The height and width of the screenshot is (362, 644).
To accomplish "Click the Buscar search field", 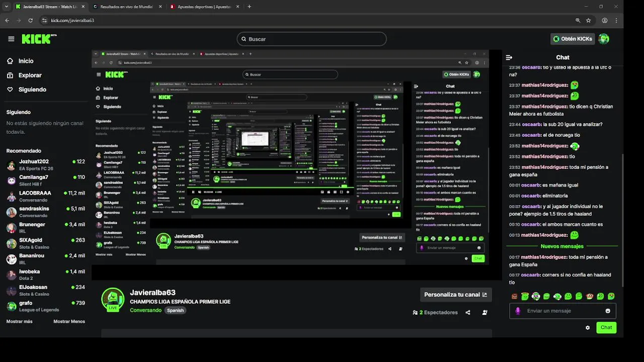I will [311, 39].
